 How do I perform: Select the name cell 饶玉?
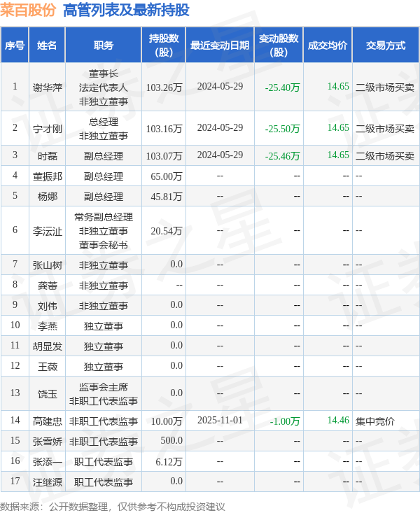point(48,393)
